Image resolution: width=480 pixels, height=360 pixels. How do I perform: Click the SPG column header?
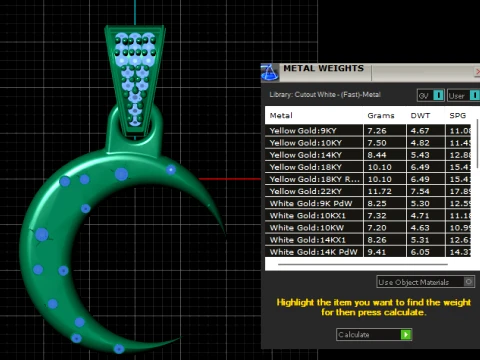457,116
